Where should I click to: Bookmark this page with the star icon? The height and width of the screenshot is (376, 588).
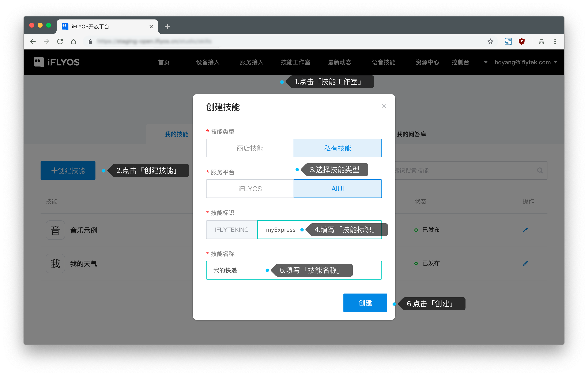pyautogui.click(x=490, y=42)
